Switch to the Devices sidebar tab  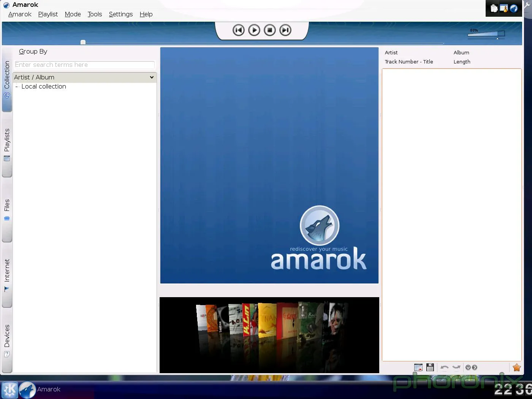click(x=7, y=340)
